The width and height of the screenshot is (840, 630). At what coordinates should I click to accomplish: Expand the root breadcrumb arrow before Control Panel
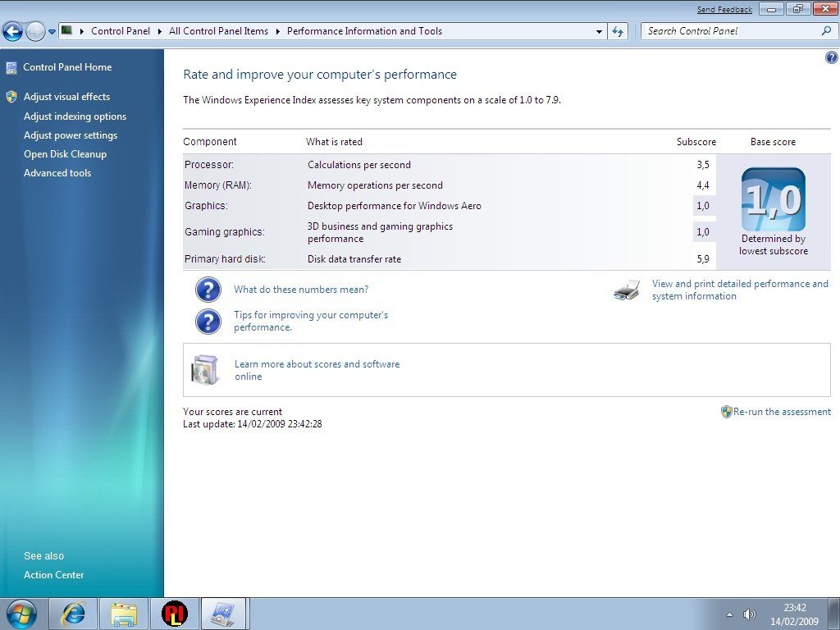tap(82, 32)
